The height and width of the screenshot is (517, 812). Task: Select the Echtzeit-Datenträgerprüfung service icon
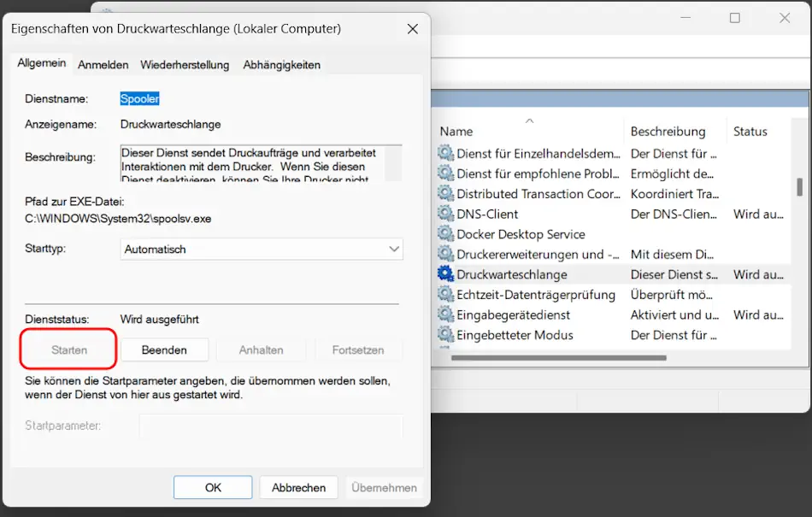point(445,295)
